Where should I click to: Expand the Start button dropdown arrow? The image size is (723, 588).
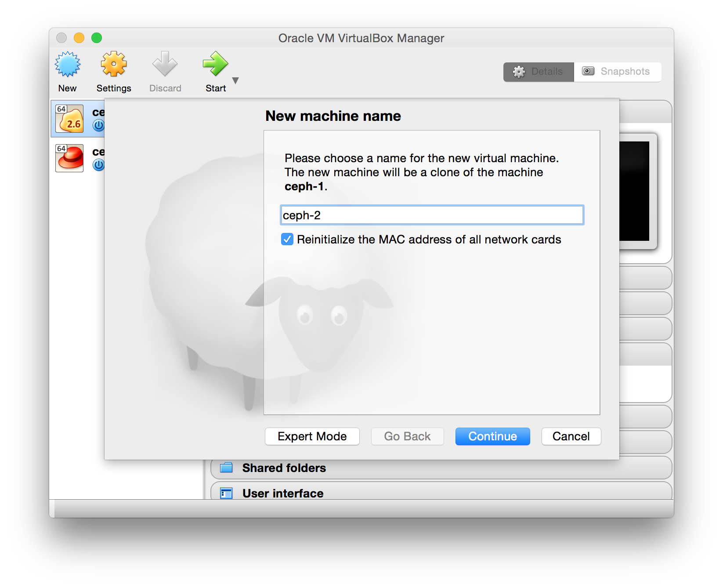point(235,80)
